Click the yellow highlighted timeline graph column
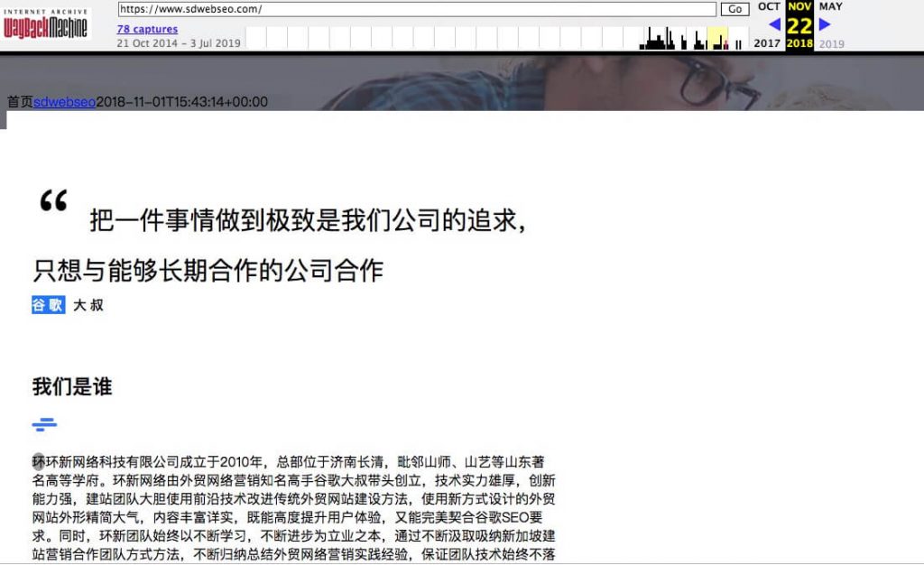 click(717, 38)
